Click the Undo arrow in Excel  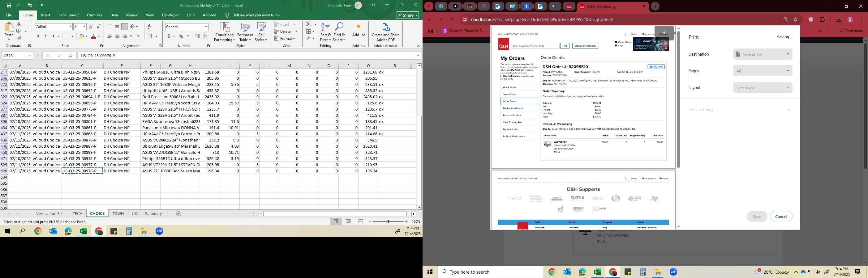click(x=30, y=5)
